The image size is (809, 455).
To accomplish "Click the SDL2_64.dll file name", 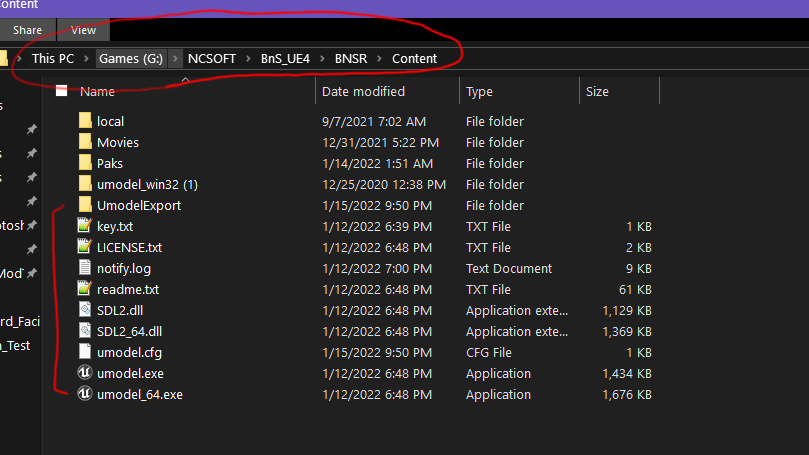I will (130, 332).
